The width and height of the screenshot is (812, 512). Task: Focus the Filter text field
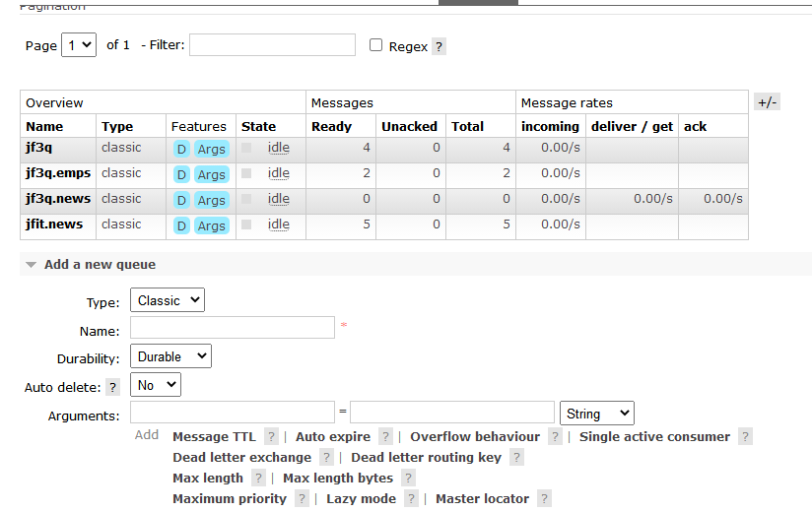[x=272, y=45]
